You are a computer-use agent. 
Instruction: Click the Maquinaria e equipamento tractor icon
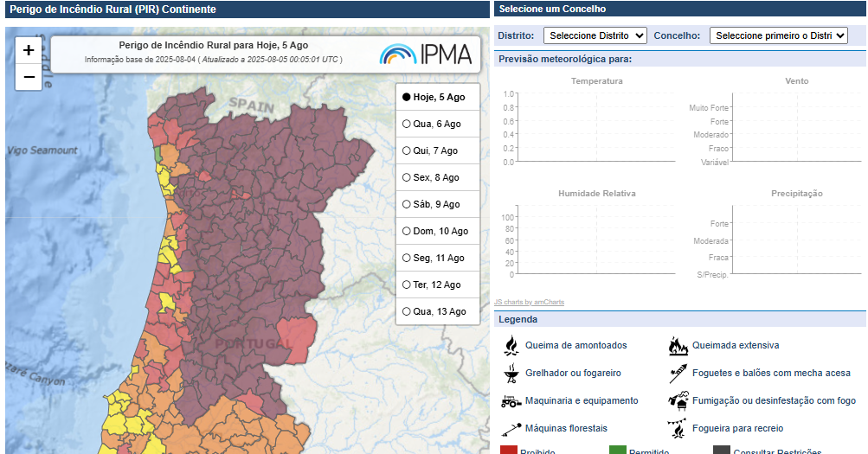[x=511, y=401]
